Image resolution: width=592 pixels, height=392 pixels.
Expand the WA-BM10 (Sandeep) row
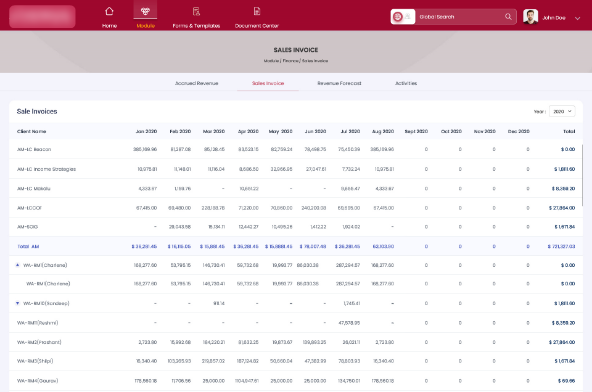click(17, 303)
